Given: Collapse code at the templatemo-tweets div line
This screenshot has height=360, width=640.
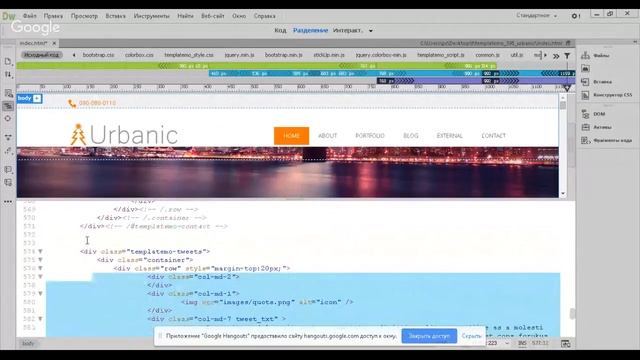Looking at the screenshot, I should [x=40, y=251].
